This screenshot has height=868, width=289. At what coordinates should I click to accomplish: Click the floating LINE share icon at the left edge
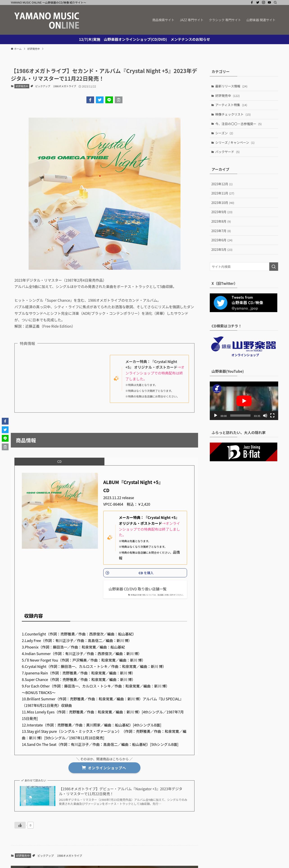[5, 438]
